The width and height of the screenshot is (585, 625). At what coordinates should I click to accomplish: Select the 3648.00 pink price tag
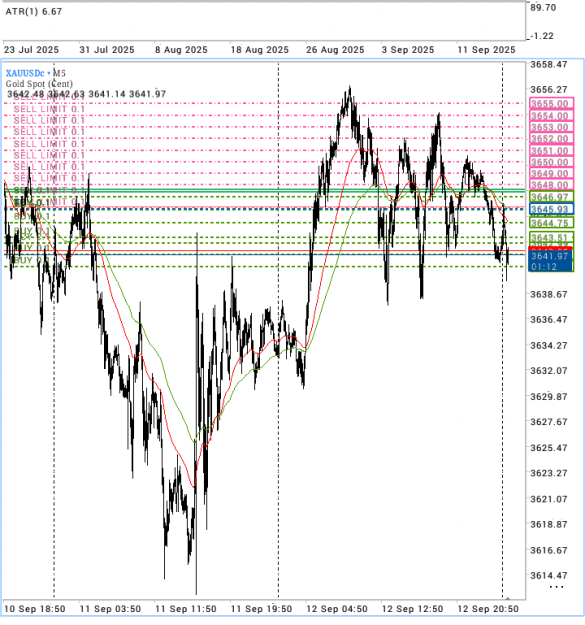[x=551, y=185]
